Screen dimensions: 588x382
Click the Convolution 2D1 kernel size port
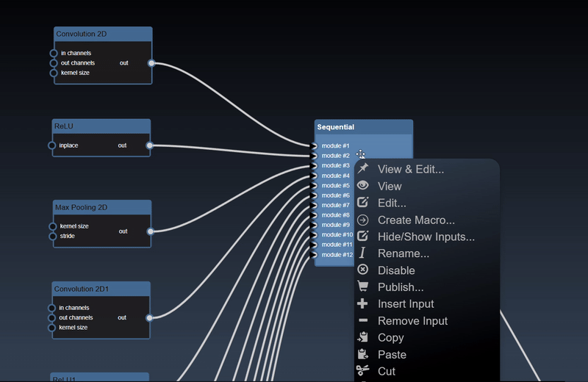[x=52, y=328]
